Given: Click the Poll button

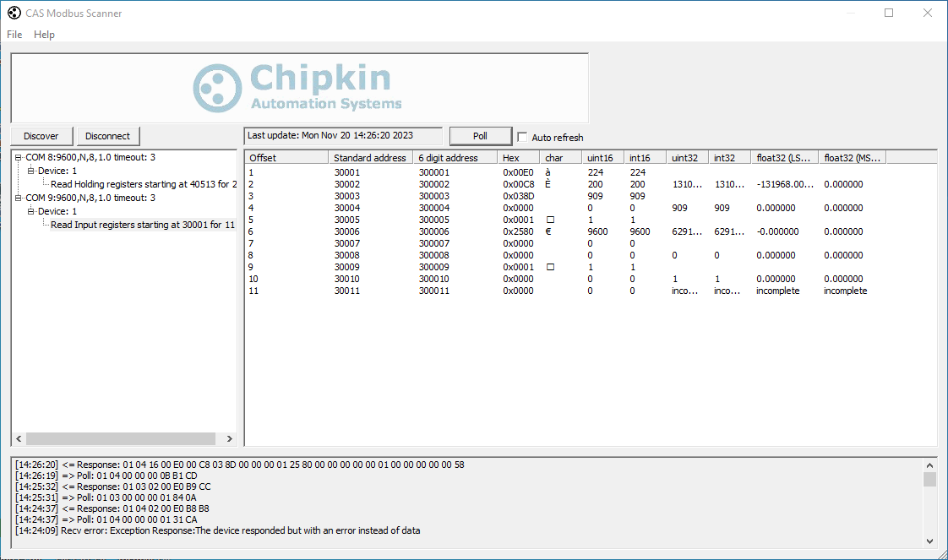Looking at the screenshot, I should click(480, 136).
